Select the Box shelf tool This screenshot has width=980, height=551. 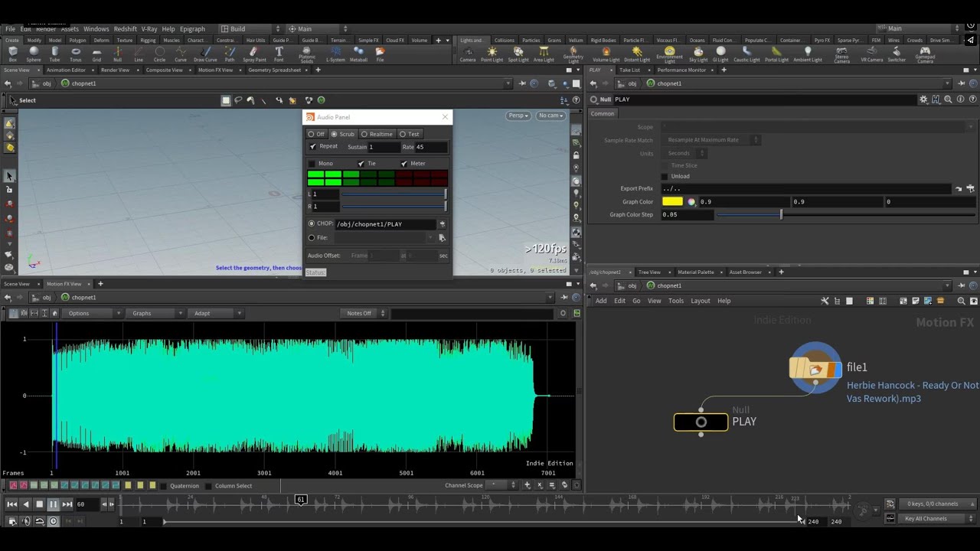click(x=12, y=54)
